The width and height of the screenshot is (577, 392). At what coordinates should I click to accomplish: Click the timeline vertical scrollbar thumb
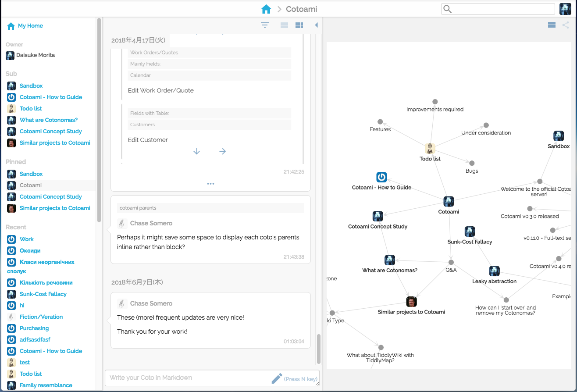coord(319,349)
